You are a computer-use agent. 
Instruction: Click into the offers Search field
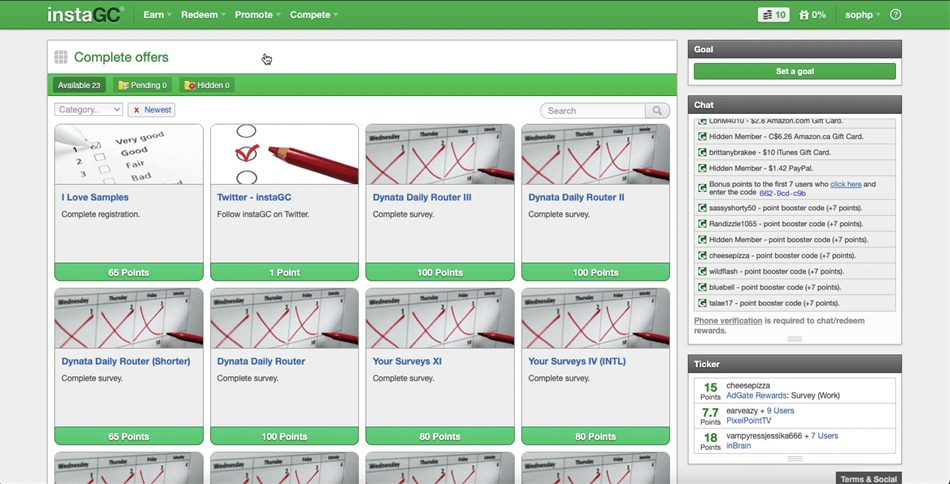[x=593, y=111]
